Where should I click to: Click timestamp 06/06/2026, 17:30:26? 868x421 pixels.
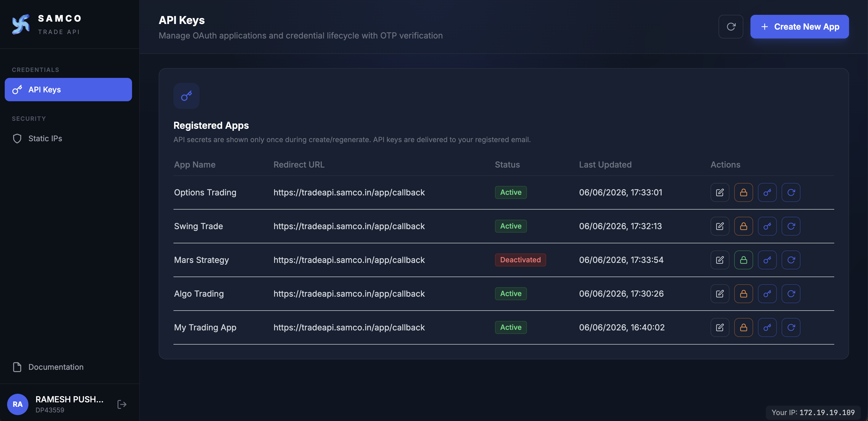(x=621, y=294)
